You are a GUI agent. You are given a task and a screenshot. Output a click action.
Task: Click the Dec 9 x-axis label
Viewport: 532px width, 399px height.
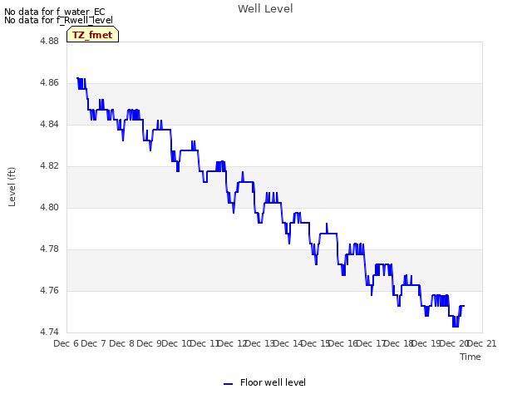pyautogui.click(x=149, y=343)
